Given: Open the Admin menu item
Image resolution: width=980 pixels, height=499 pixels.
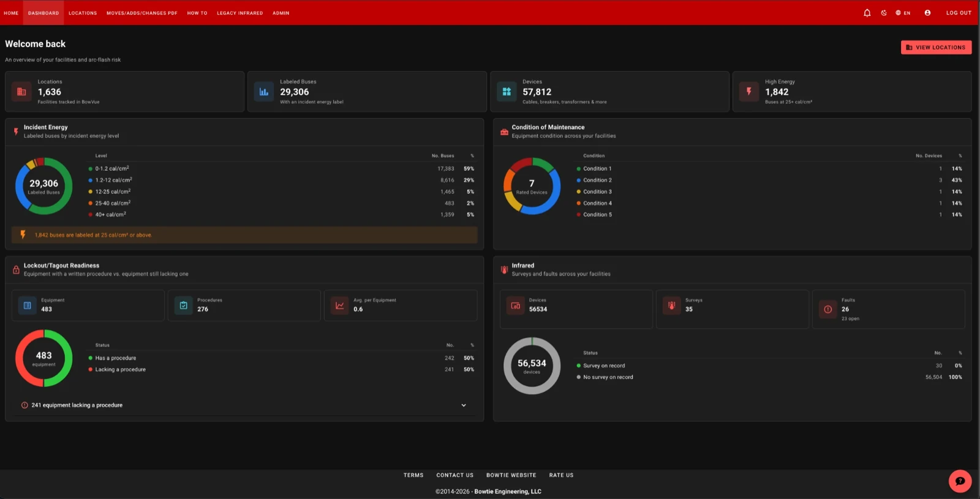Looking at the screenshot, I should [281, 13].
